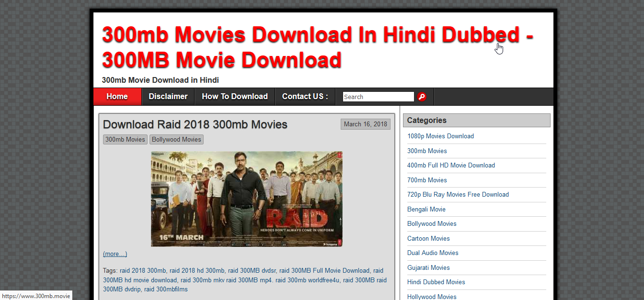Screen dimensions: 644x300
Task: Open category Cartoon Movies
Action: point(428,238)
